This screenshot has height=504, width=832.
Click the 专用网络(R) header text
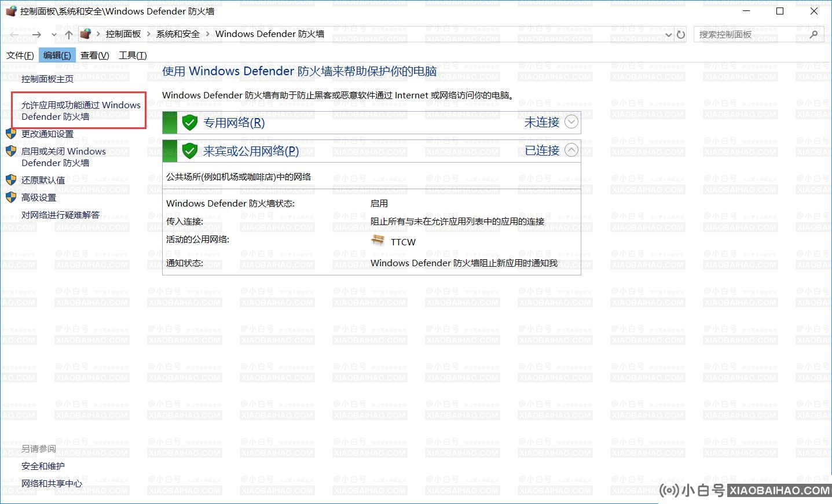234,123
